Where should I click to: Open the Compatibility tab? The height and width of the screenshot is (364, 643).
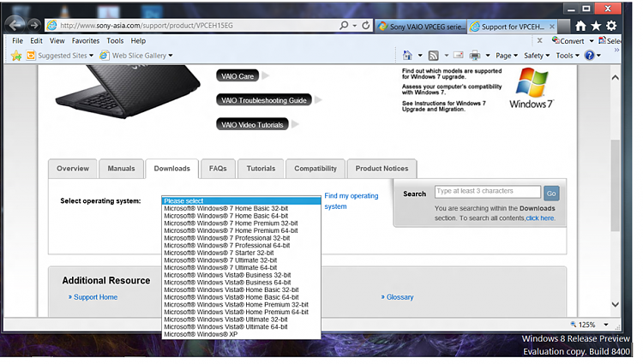(x=315, y=169)
